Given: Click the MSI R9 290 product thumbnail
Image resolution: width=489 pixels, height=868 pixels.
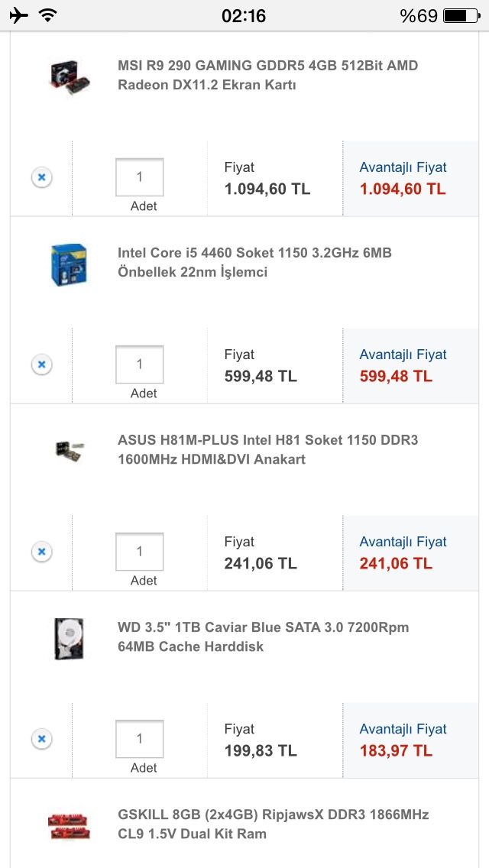Looking at the screenshot, I should [x=70, y=76].
